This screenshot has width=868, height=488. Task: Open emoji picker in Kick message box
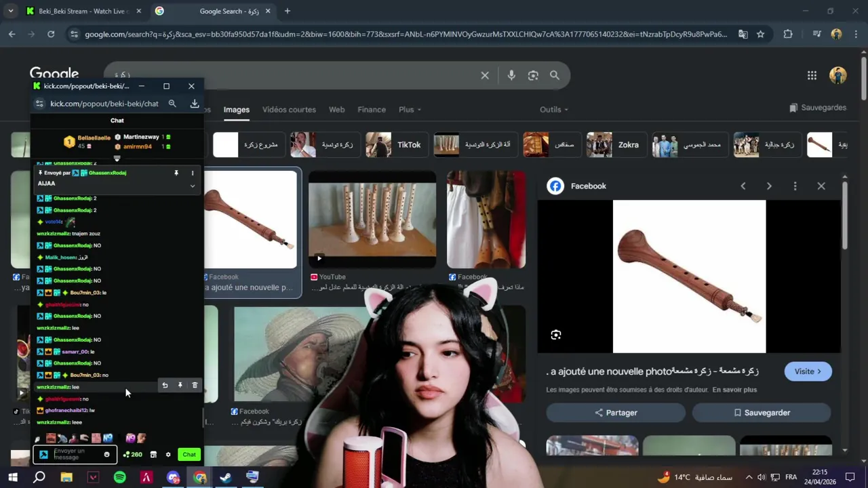[x=106, y=454]
